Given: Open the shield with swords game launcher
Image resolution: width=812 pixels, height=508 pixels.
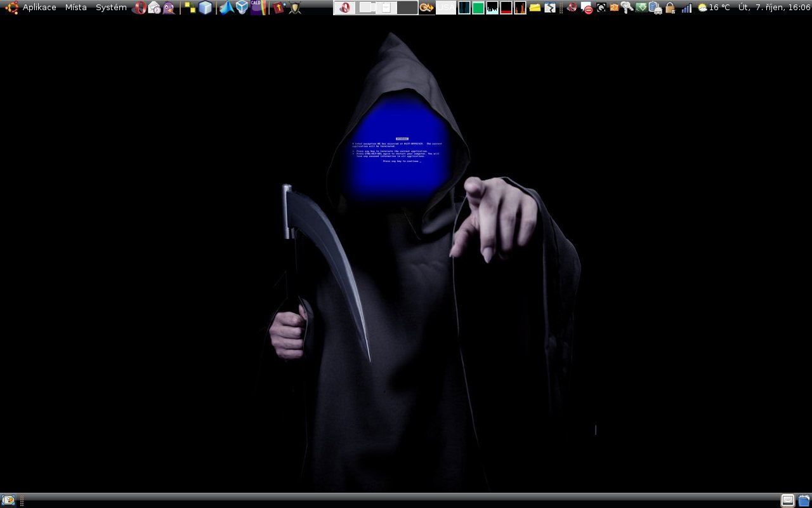Looking at the screenshot, I should [x=295, y=8].
